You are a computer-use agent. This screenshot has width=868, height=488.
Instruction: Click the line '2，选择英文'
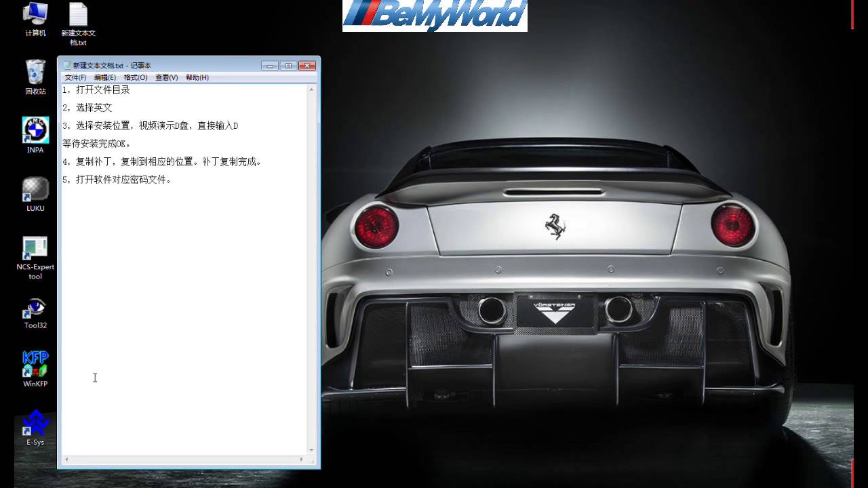click(x=87, y=108)
